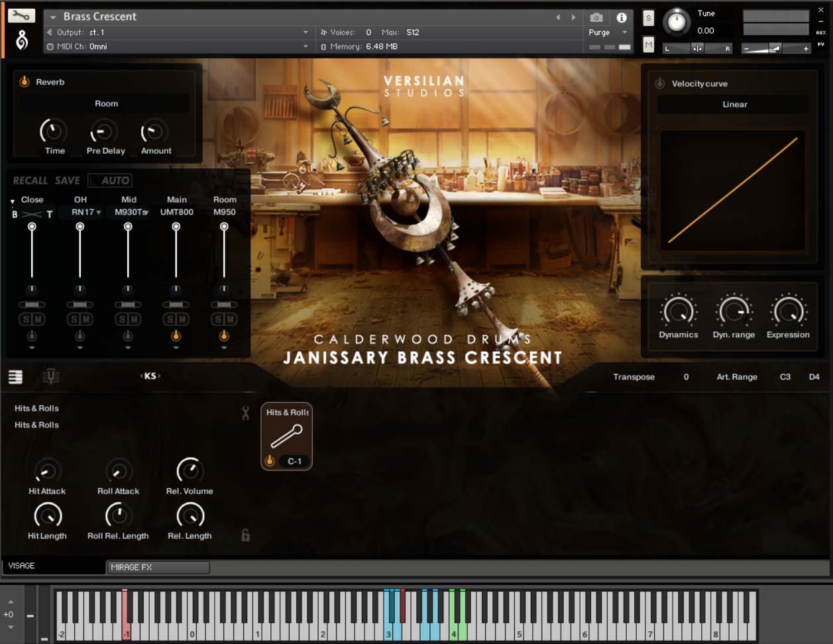Toggle the AUTO checkbox
This screenshot has width=833, height=644.
(x=110, y=180)
